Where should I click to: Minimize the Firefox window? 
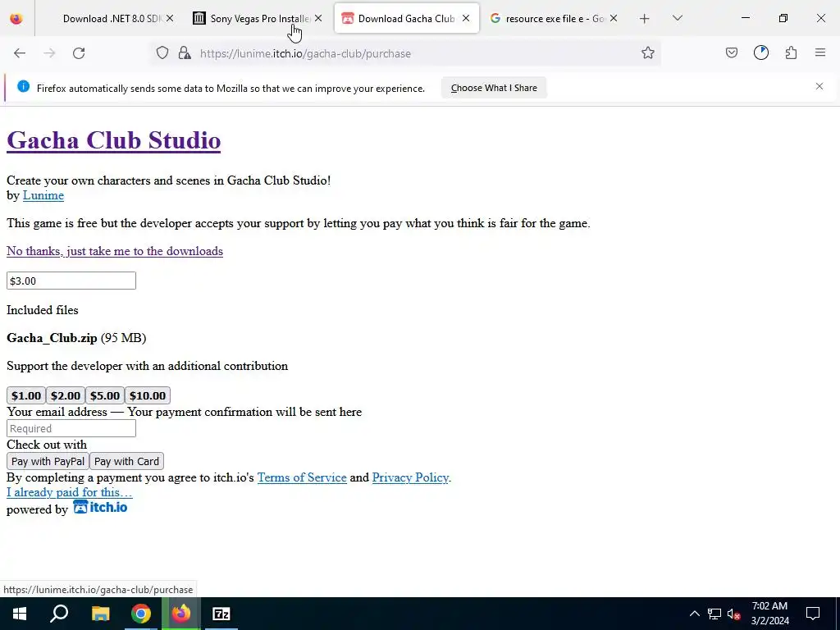click(x=745, y=18)
